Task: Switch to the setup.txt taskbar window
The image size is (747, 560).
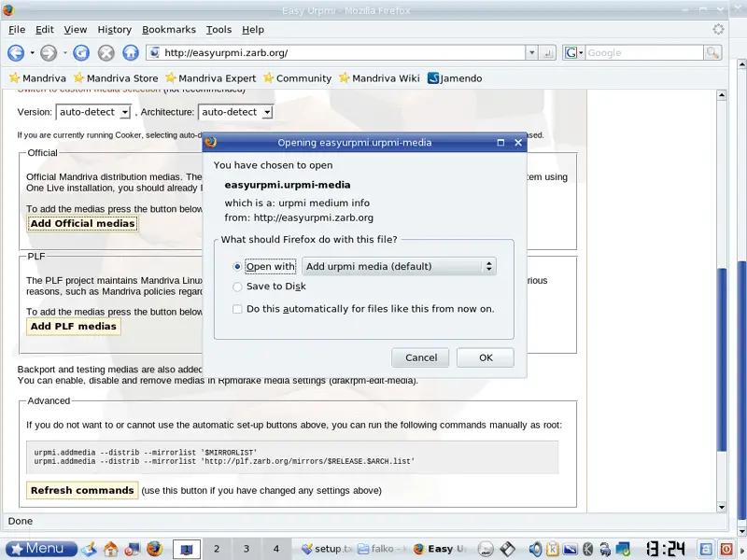Action: [x=326, y=549]
